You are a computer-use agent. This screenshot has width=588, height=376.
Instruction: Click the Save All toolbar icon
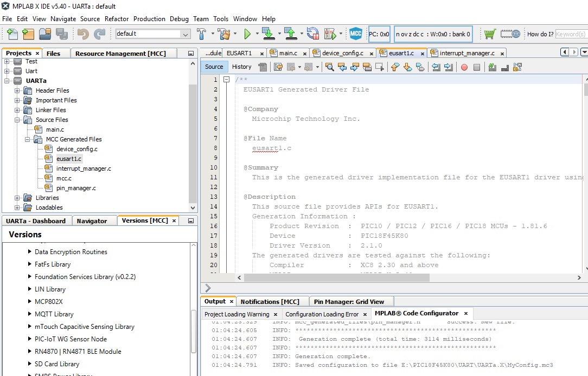(x=61, y=34)
